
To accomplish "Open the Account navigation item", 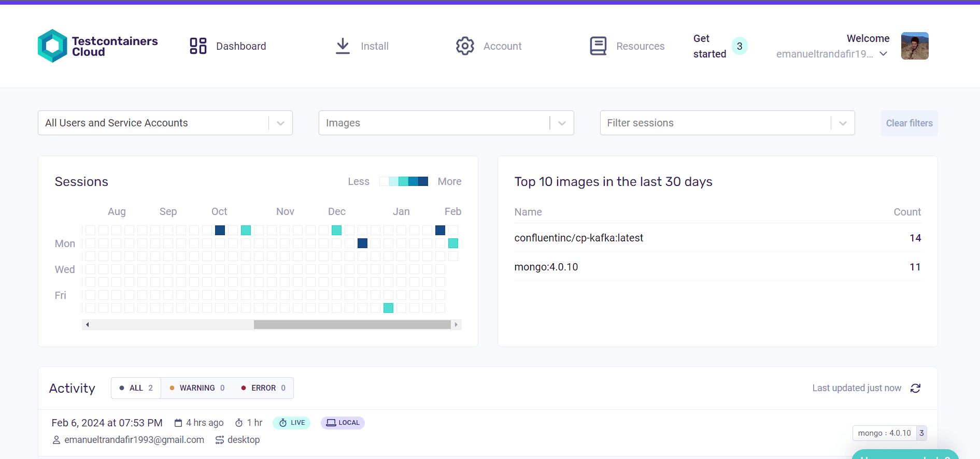I will click(489, 46).
